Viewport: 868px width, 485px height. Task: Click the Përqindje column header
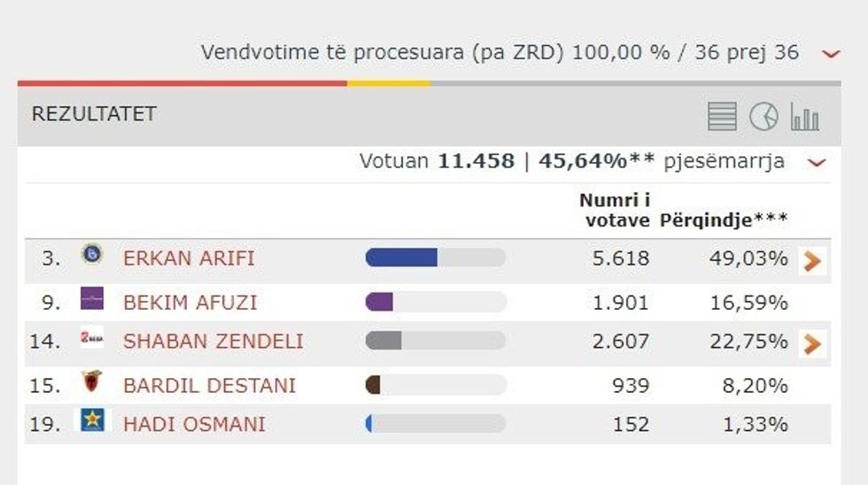[x=724, y=220]
